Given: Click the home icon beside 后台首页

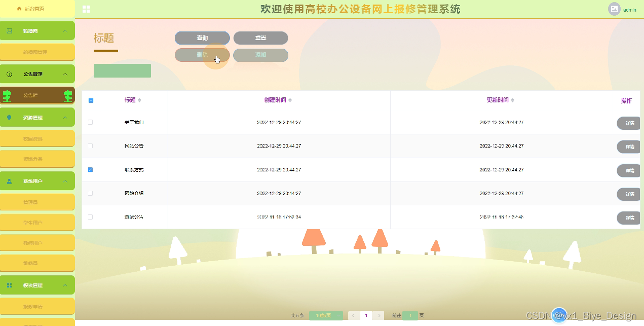Looking at the screenshot, I should click(x=19, y=9).
